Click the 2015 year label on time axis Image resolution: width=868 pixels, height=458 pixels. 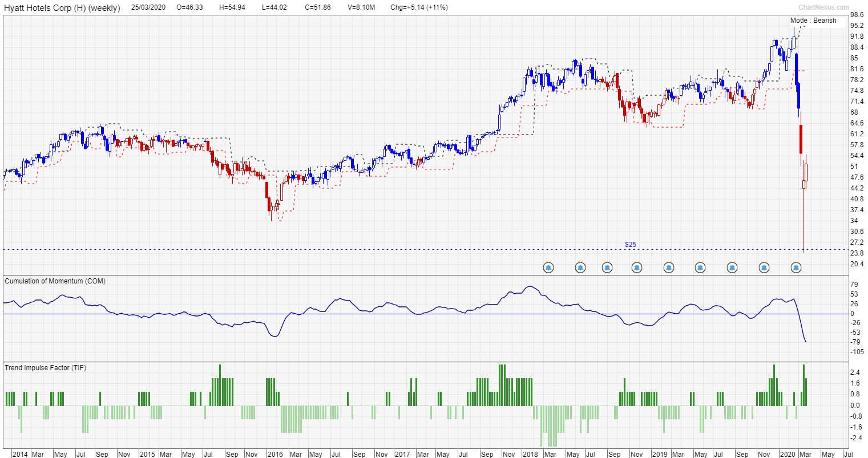click(x=147, y=455)
